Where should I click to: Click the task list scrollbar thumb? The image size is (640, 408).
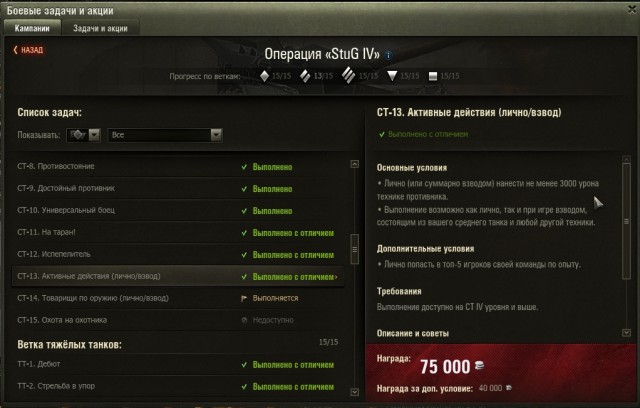coord(355,249)
